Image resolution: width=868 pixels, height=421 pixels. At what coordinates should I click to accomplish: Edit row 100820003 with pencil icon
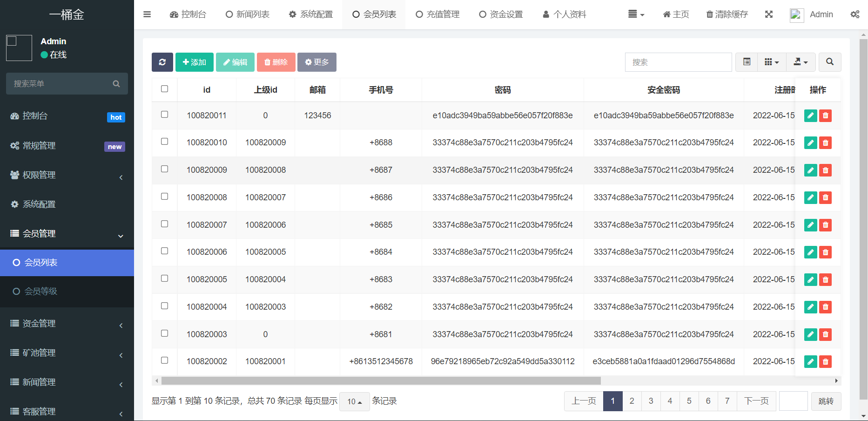811,334
